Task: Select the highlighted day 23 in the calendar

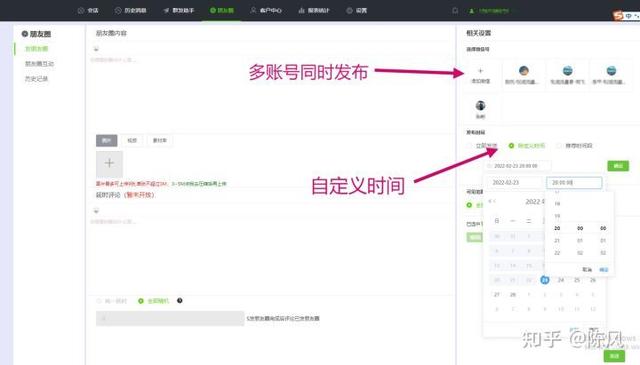Action: (545, 280)
